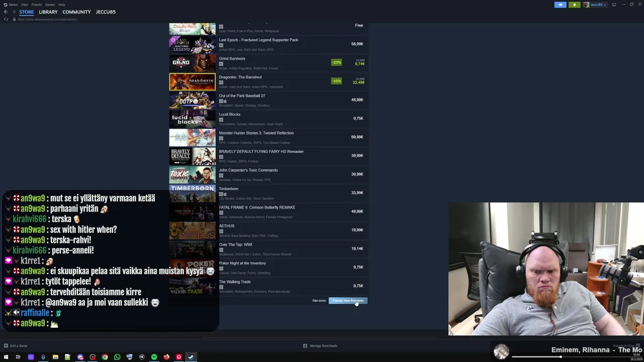Viewport: 644px width, 362px height.
Task: Open Google Chrome from the taskbar
Action: coord(105,357)
